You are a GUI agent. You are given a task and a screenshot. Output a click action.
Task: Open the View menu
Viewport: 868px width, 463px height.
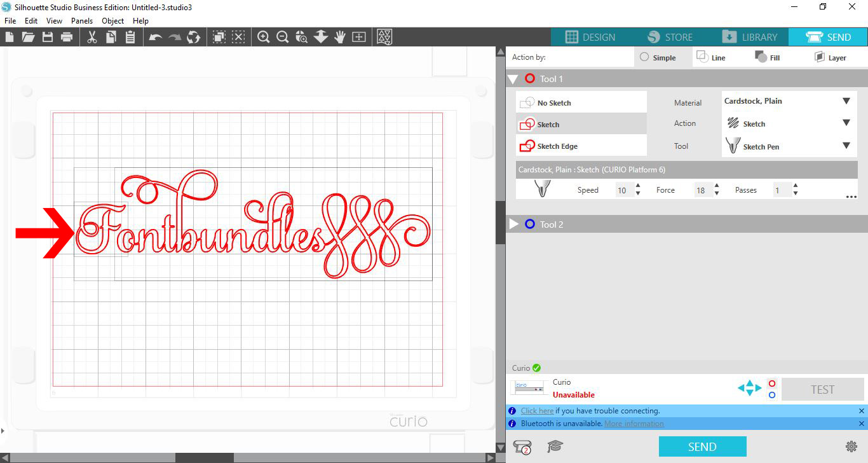[54, 21]
